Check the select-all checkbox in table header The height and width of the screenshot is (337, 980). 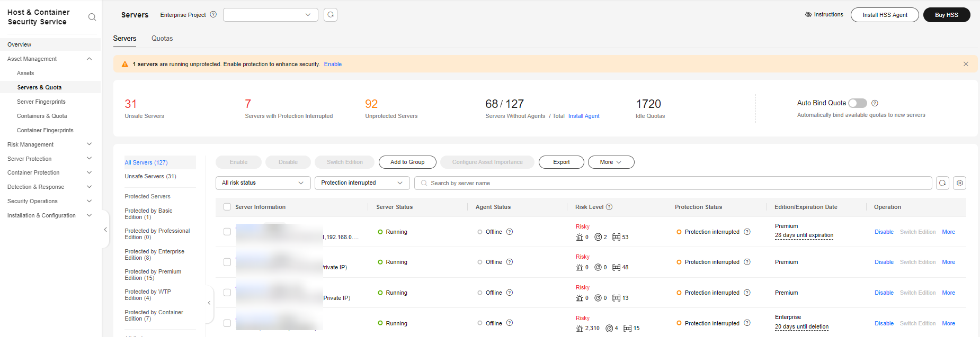point(227,207)
